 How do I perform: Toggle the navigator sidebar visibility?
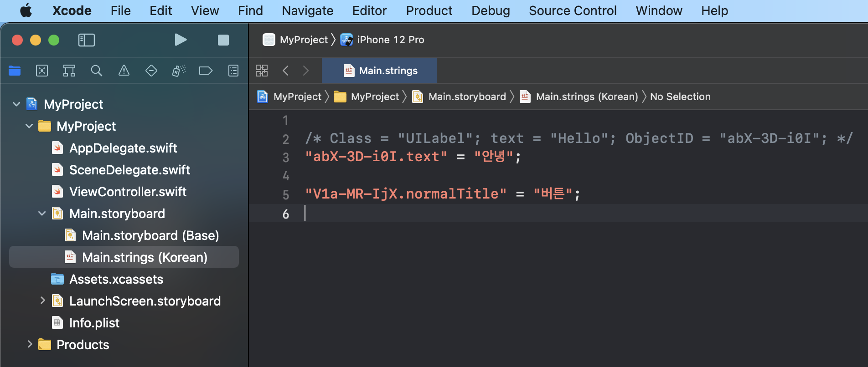pos(87,40)
